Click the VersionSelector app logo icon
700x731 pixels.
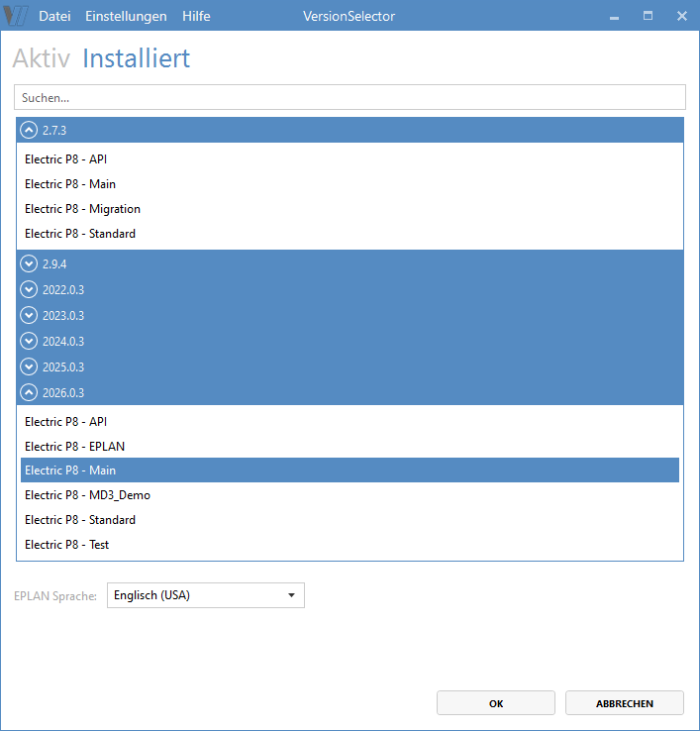[x=17, y=16]
